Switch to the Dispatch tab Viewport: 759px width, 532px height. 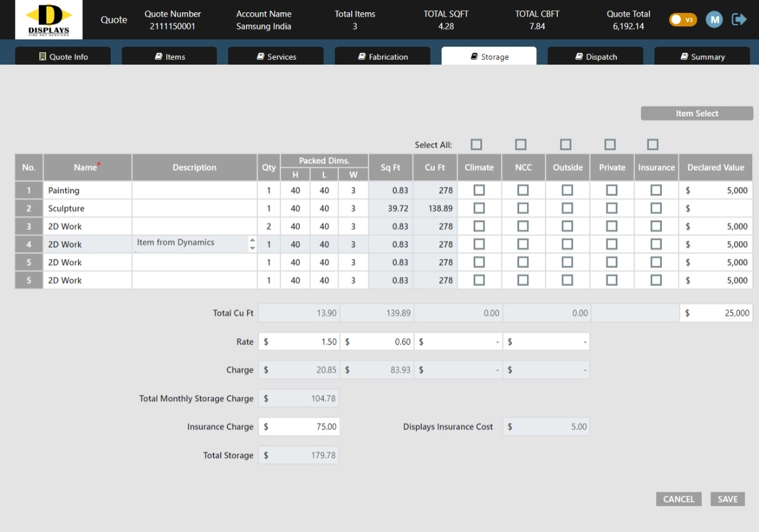coord(595,57)
